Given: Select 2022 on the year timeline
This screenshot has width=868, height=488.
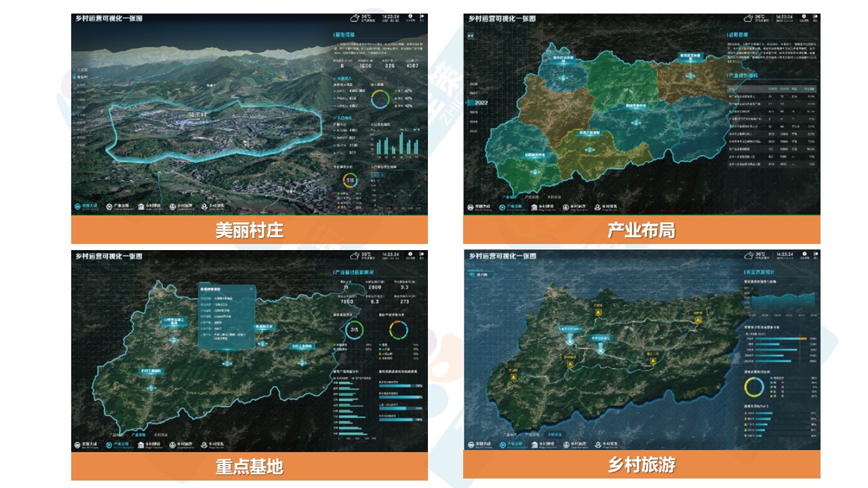Looking at the screenshot, I should point(481,102).
